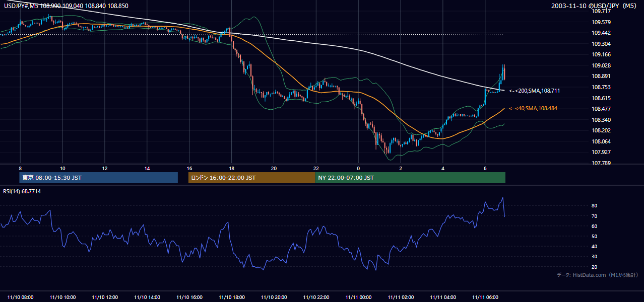Image resolution: width=644 pixels, height=302 pixels.
Task: Click price axis value 108.615
Action: point(602,98)
